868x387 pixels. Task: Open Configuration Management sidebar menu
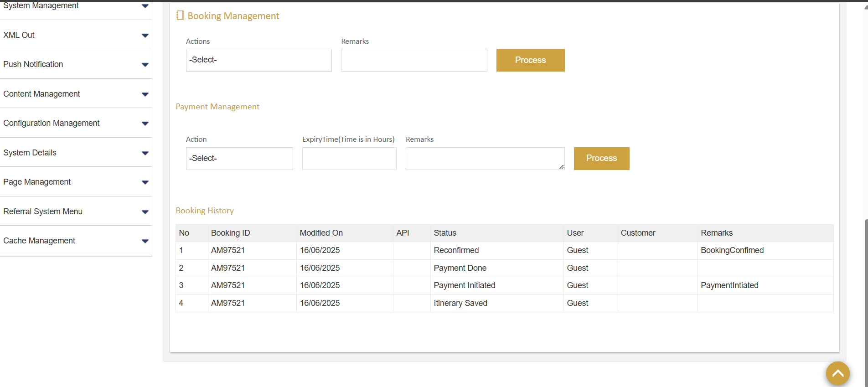pyautogui.click(x=52, y=123)
